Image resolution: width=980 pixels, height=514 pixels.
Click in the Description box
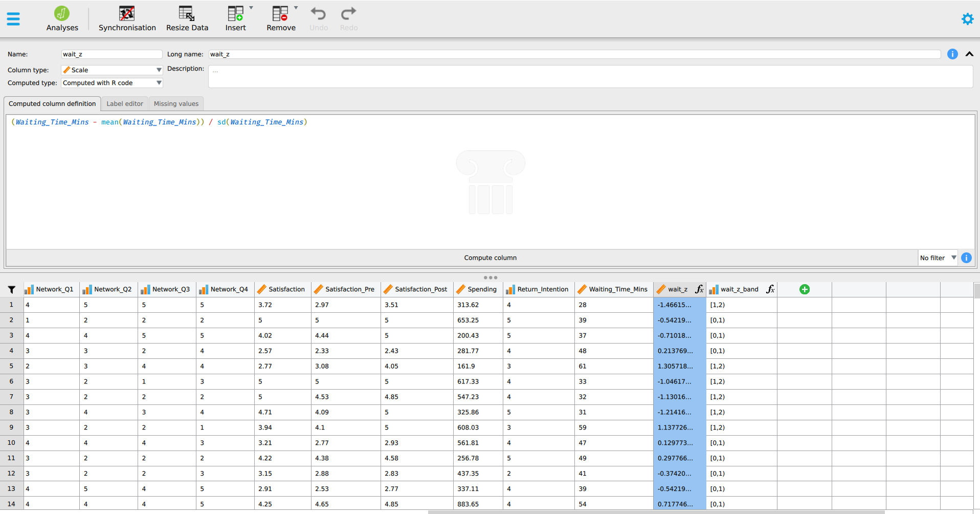[x=590, y=76]
